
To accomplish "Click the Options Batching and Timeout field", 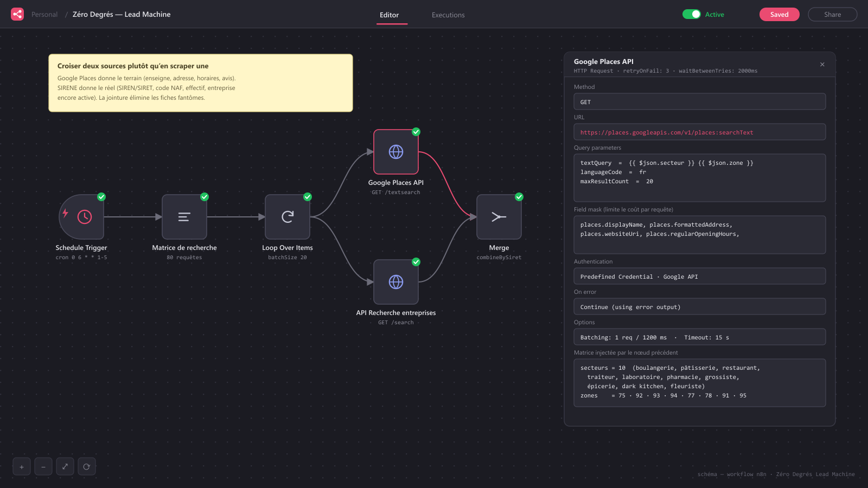I will [x=700, y=337].
